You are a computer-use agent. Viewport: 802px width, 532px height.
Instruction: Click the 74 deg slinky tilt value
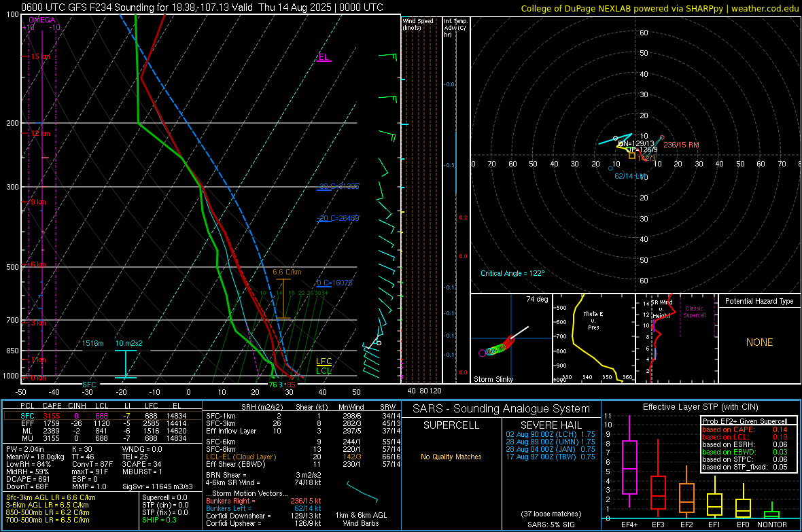[537, 299]
